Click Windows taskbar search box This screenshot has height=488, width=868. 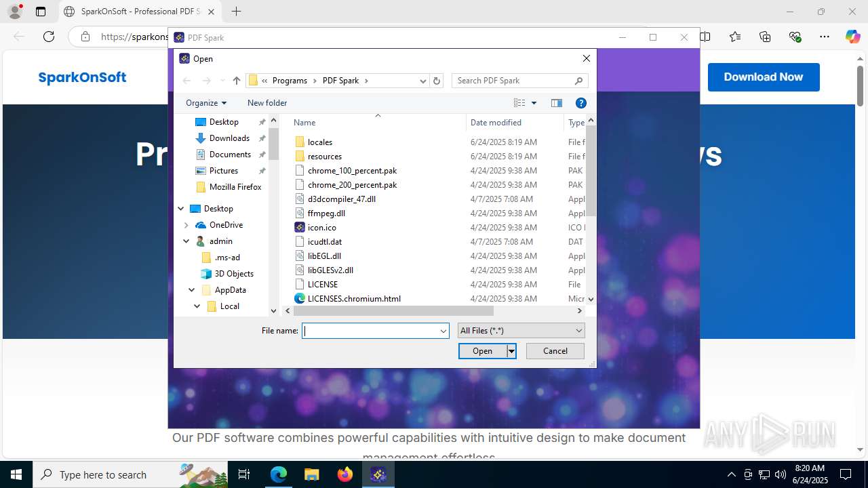132,474
